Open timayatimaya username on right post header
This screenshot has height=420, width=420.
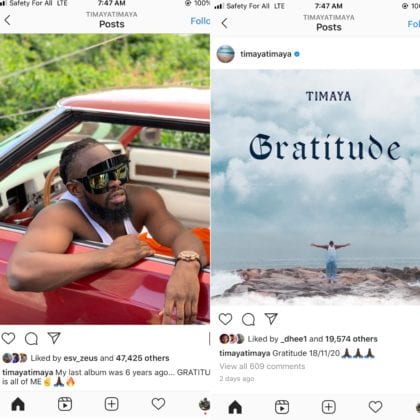pos(266,54)
